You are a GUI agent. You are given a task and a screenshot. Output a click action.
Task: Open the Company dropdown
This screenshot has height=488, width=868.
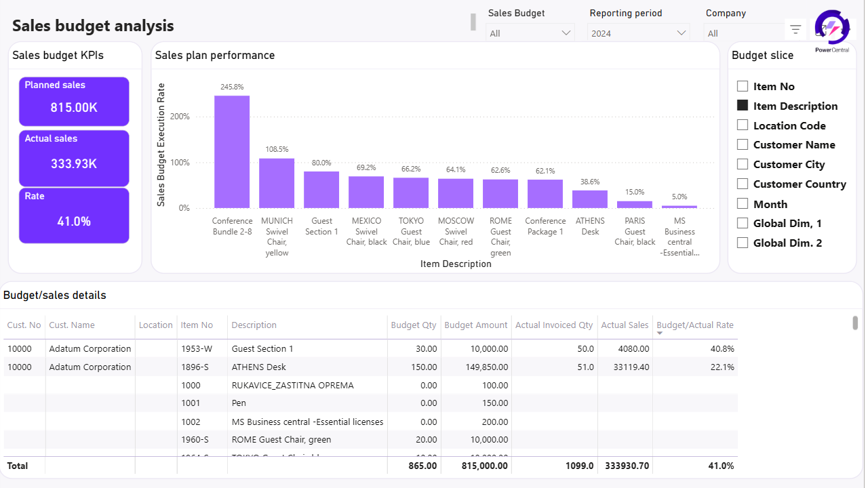coord(744,33)
